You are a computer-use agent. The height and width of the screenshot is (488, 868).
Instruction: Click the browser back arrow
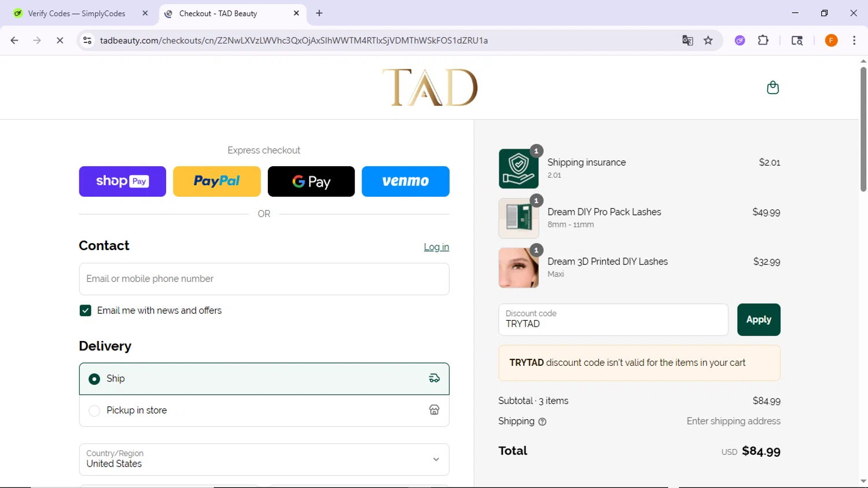pyautogui.click(x=14, y=41)
